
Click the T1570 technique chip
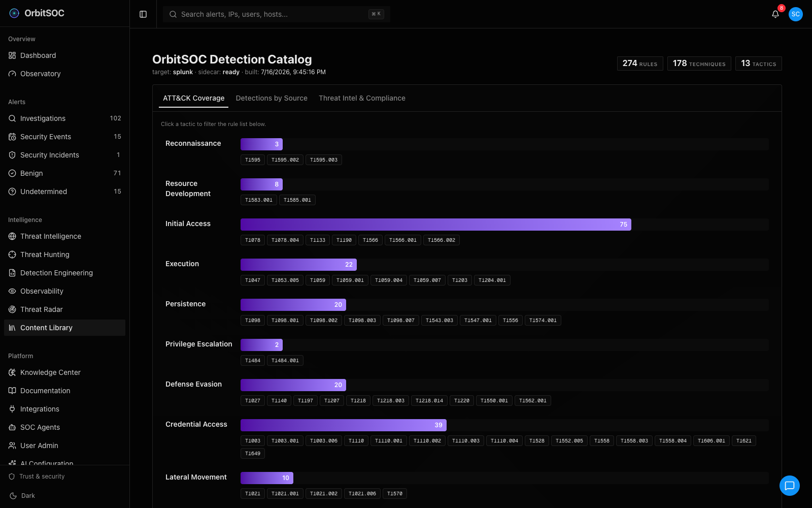point(395,494)
